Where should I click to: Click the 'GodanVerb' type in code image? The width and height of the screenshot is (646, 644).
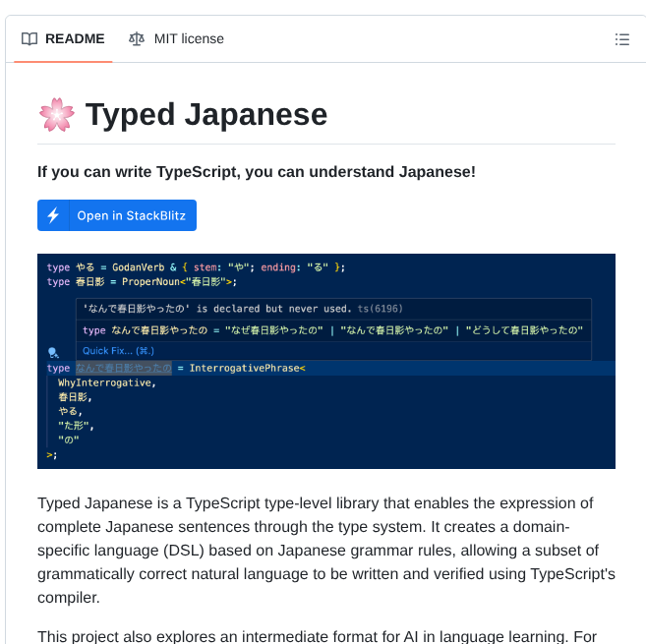pos(138,267)
